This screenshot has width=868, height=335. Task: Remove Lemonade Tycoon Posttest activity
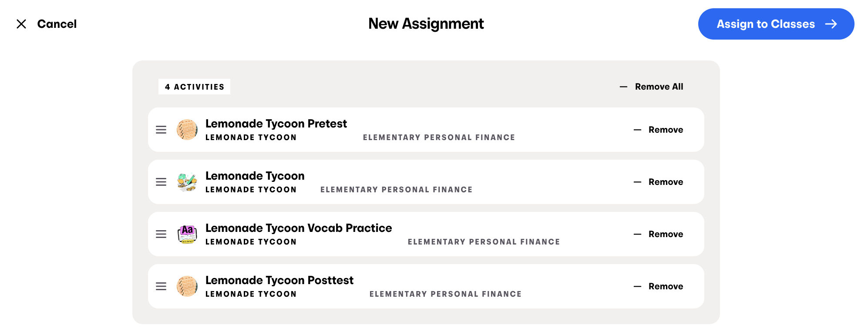pyautogui.click(x=659, y=286)
